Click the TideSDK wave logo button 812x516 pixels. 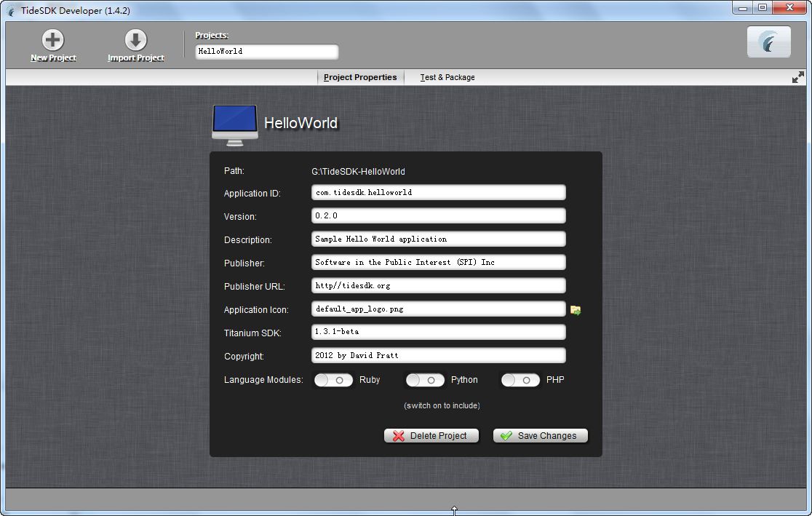pyautogui.click(x=769, y=42)
